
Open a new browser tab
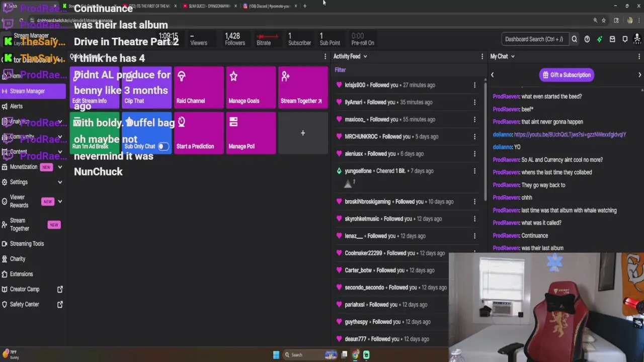(x=304, y=6)
